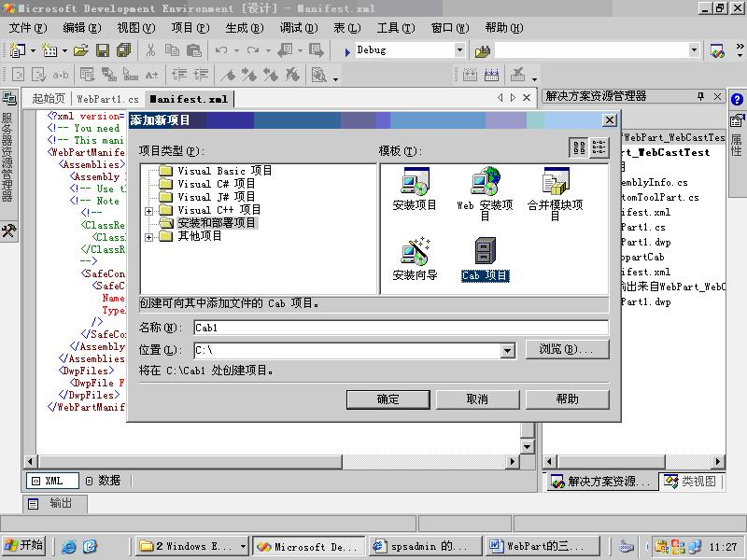The height and width of the screenshot is (560, 747).
Task: Select Visual Basic 项目 in type tree
Action: 225,171
